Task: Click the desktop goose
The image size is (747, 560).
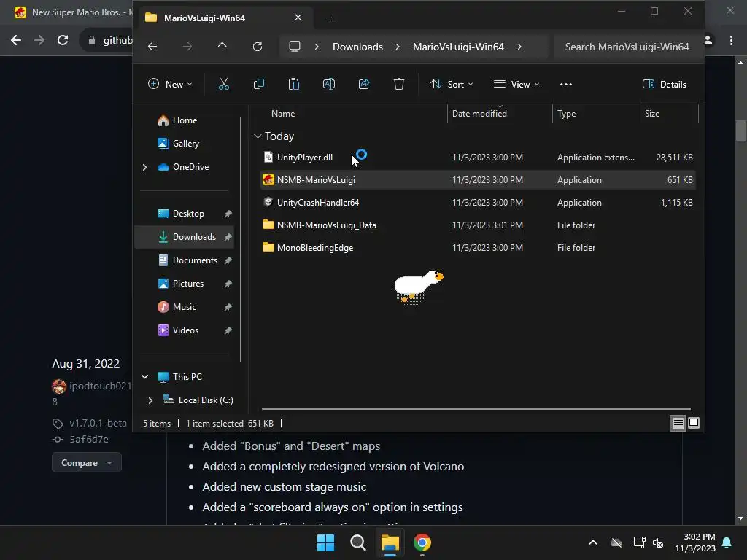Action: point(417,287)
